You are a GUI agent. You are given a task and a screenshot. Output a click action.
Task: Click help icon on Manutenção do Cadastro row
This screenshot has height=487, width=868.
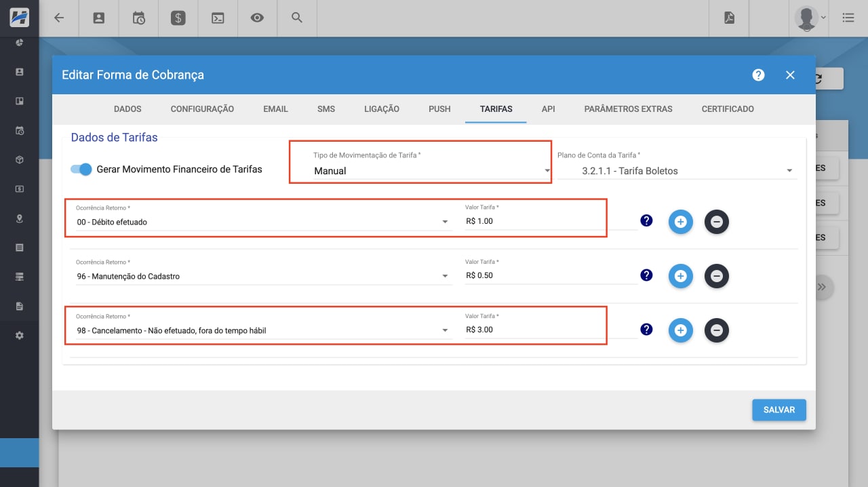pyautogui.click(x=646, y=275)
